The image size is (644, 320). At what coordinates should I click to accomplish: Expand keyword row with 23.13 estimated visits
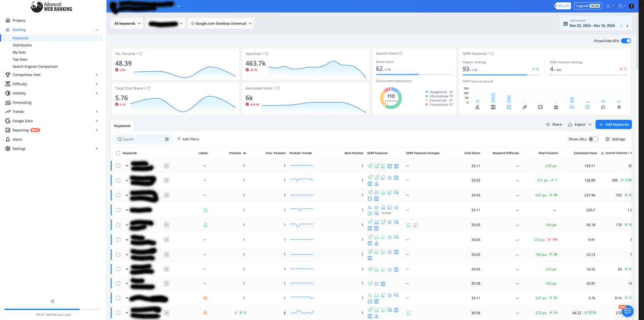[x=126, y=255]
